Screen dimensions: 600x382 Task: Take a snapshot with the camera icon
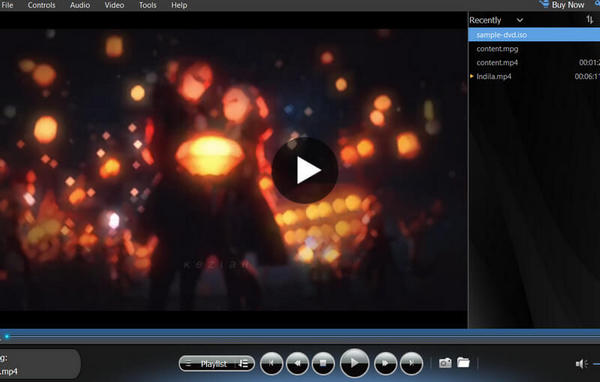click(x=445, y=362)
